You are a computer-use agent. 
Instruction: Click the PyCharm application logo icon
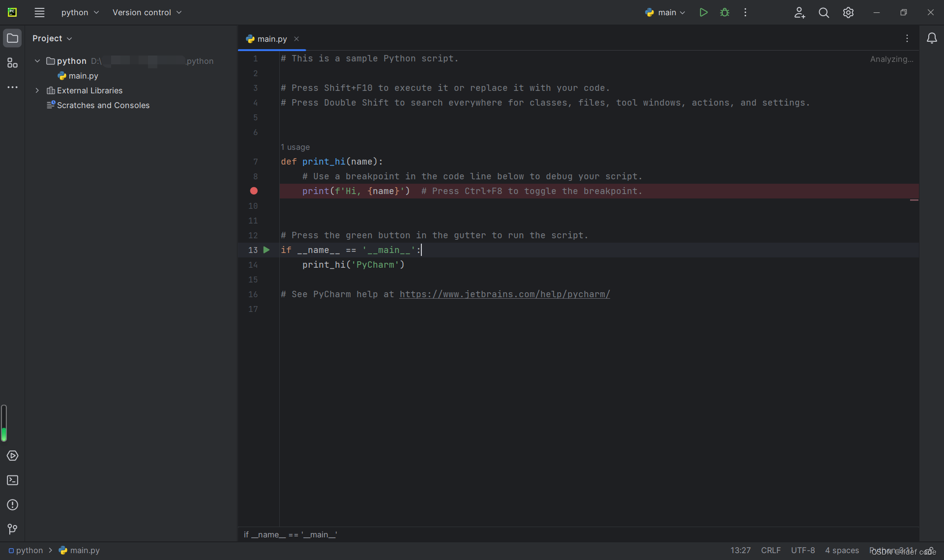12,12
